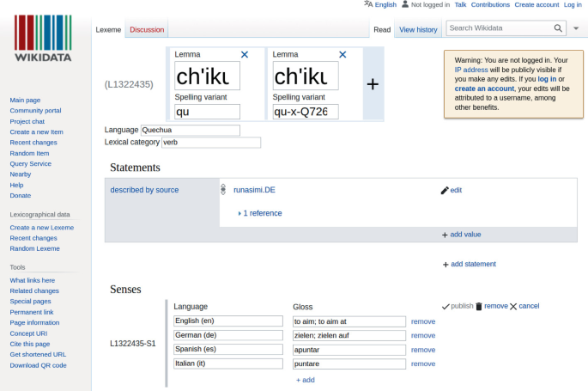This screenshot has width=588, height=391.
Task: Click the pencil edit icon for the statement
Action: tap(445, 190)
